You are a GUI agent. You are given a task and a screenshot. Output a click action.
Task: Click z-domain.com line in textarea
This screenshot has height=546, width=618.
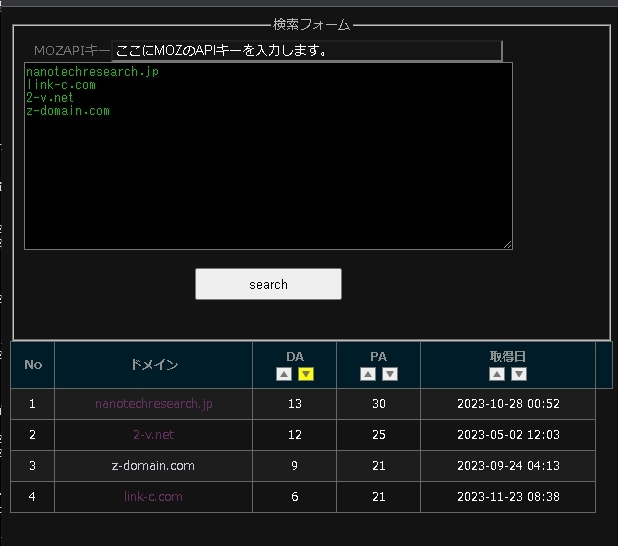68,111
